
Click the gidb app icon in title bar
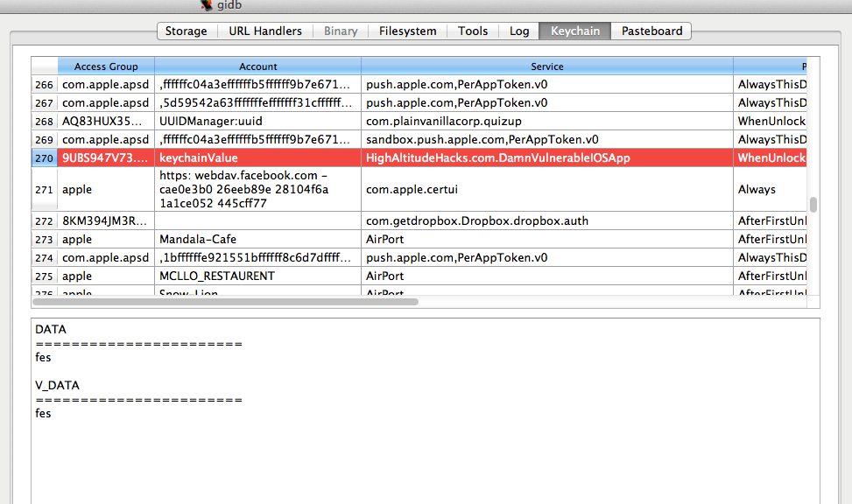[206, 4]
